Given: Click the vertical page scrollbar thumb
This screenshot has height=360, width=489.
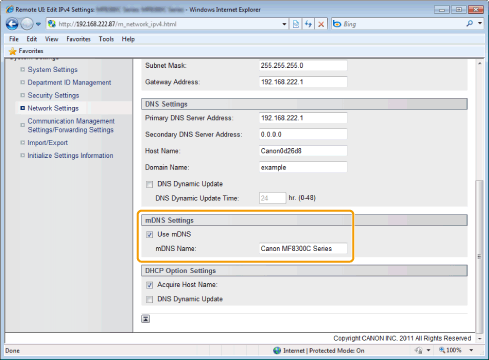Looking at the screenshot, I should click(x=479, y=256).
